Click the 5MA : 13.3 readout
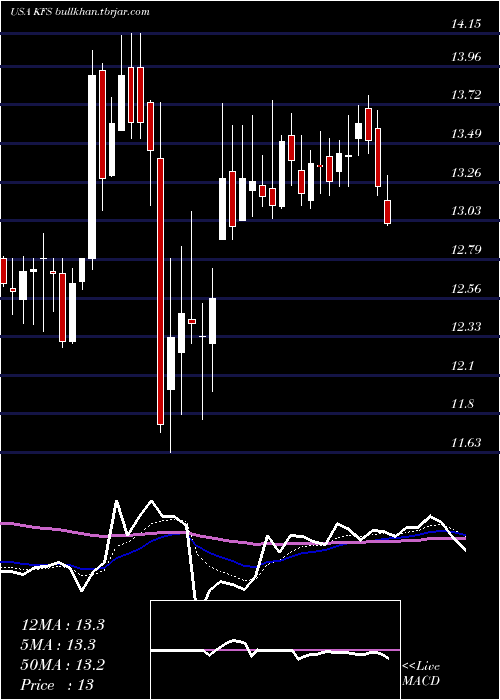 (59, 645)
